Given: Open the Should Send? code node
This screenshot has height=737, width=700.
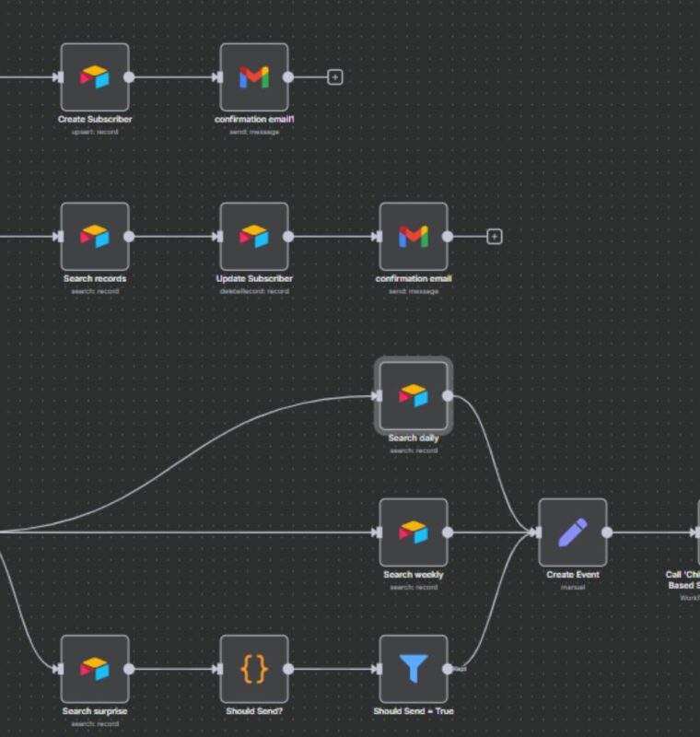Looking at the screenshot, I should [x=254, y=669].
